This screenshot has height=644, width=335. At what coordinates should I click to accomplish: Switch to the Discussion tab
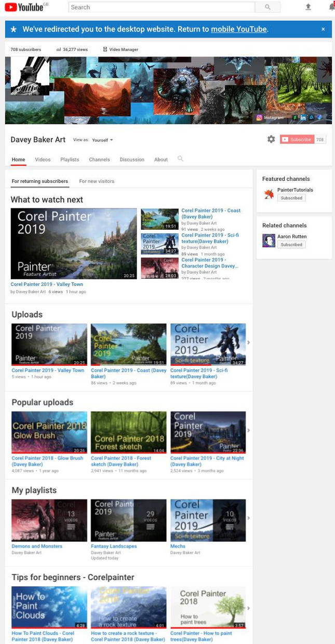click(132, 160)
